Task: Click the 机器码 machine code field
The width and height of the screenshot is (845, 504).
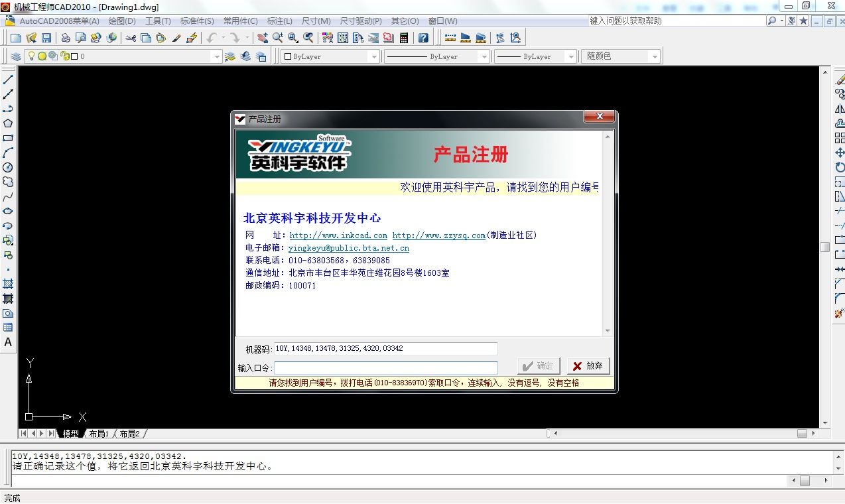Action: 386,349
